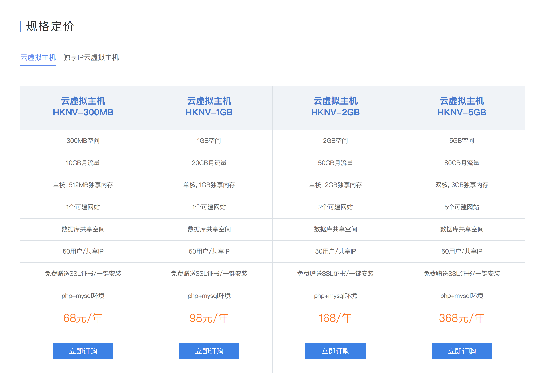Select the 50GB月流量 cell
The image size is (549, 392).
pos(335,163)
